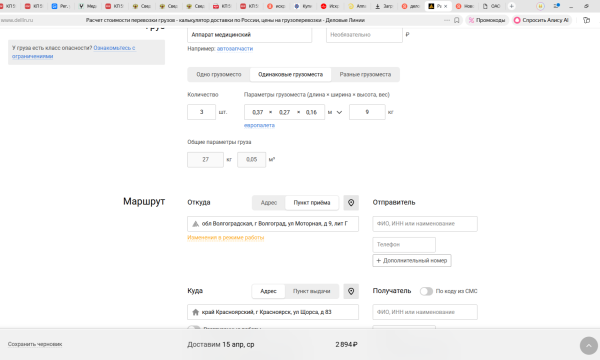
Task: Select the Одно грузоместо tab
Action: coord(218,75)
